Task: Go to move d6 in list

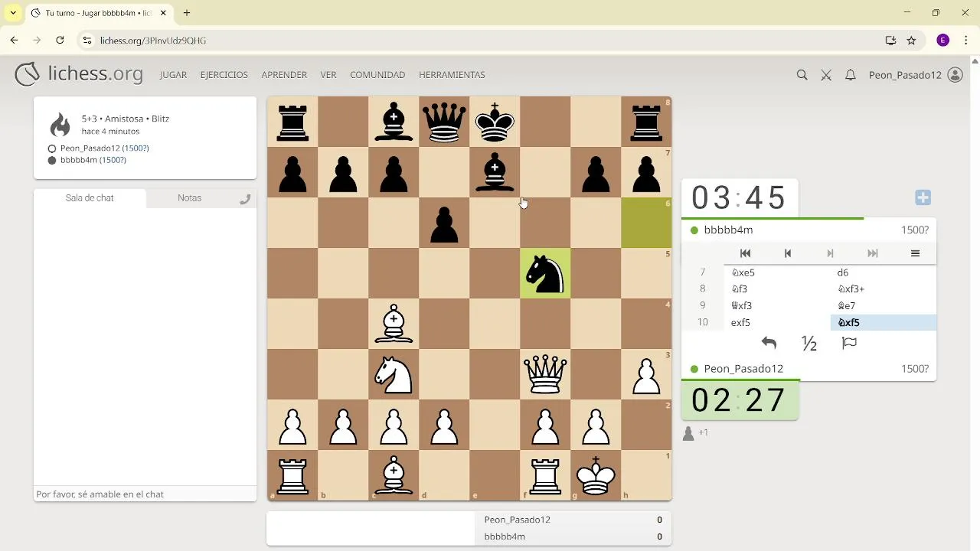Action: (883, 272)
